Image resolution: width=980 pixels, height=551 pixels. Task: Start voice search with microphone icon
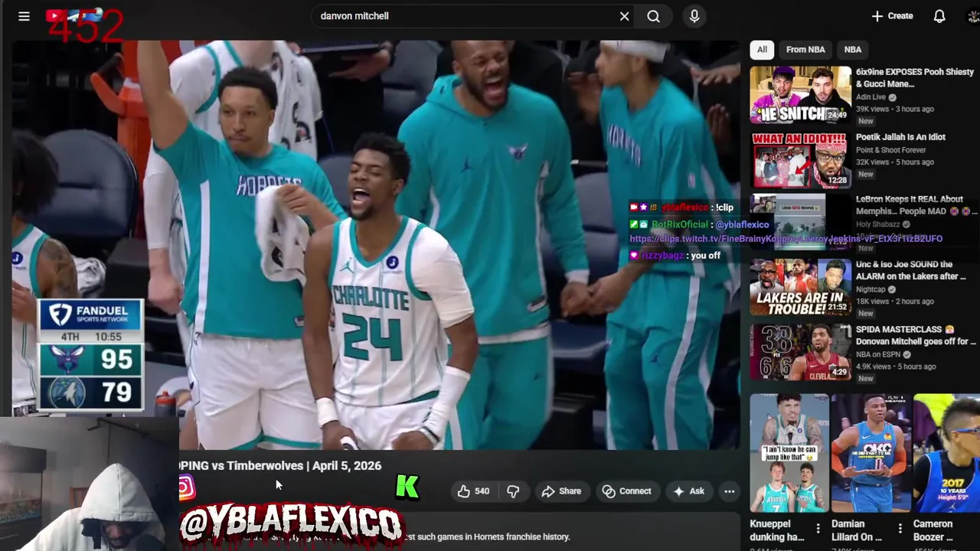694,16
